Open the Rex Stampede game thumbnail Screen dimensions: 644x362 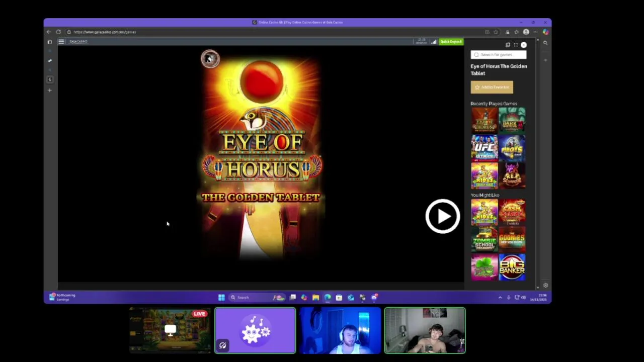click(x=512, y=175)
